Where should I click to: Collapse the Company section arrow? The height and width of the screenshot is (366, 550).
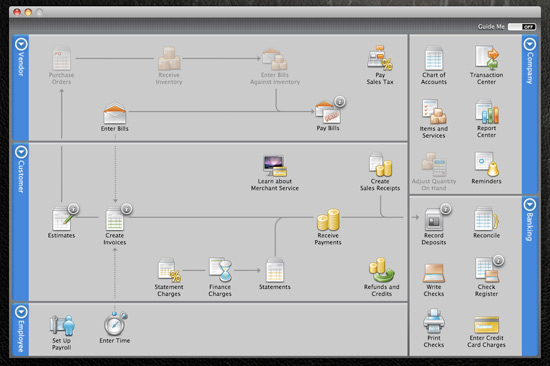coord(530,44)
